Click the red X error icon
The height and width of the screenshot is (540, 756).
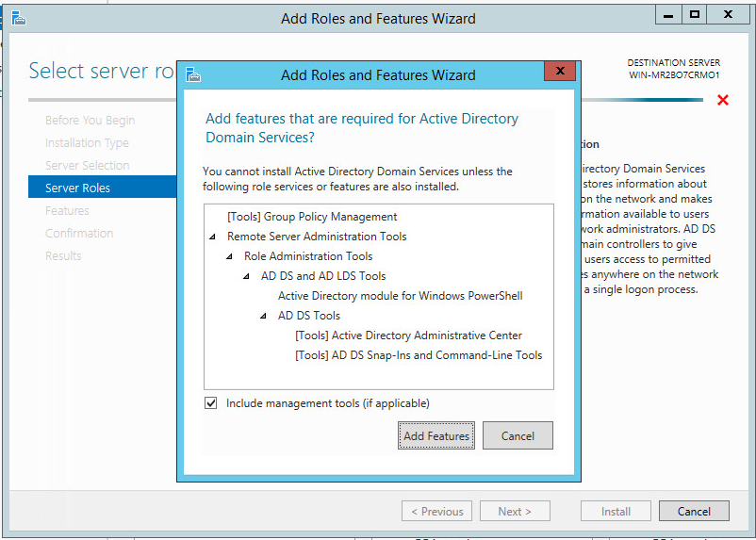(723, 100)
